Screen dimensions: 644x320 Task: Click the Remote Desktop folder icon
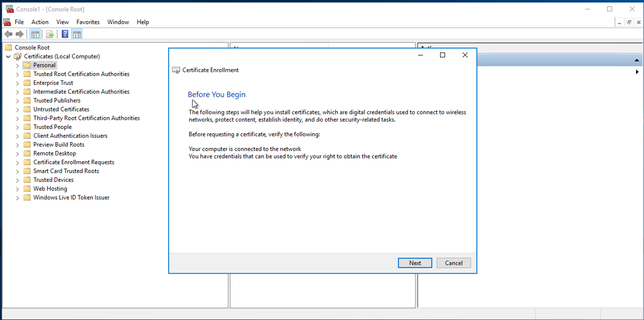(x=27, y=153)
